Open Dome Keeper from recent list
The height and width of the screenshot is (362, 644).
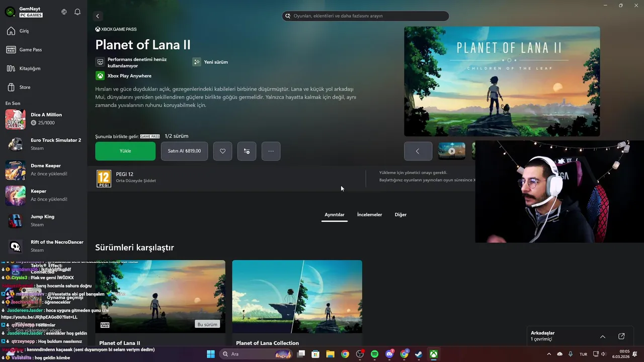tap(43, 170)
